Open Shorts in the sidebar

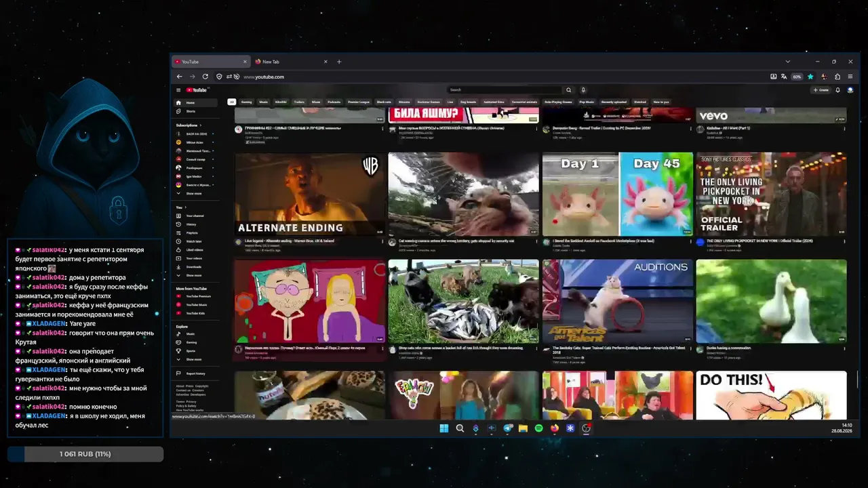click(197, 111)
